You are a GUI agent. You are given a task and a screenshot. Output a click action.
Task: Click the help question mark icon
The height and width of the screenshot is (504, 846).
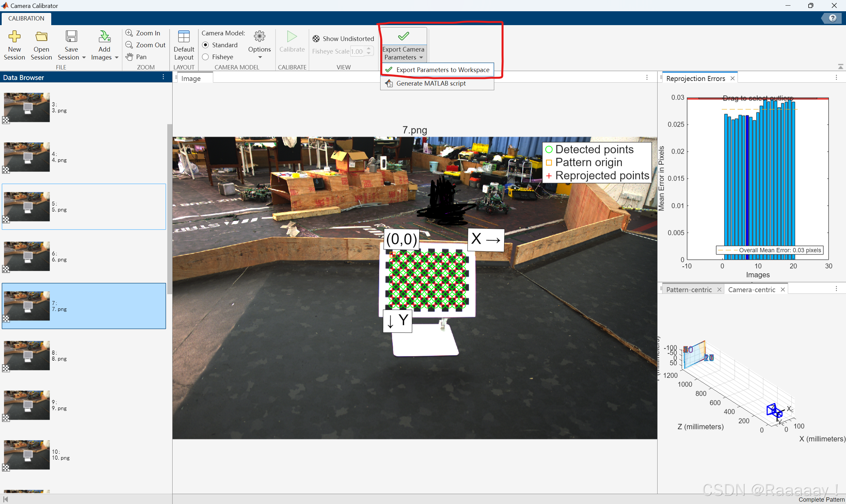(x=832, y=18)
